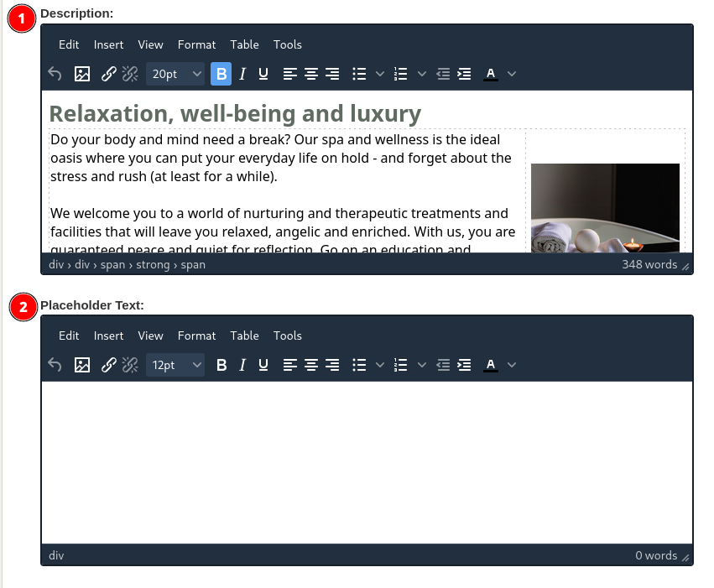This screenshot has width=714, height=588.
Task: Click '348 words' word count button
Action: (649, 264)
